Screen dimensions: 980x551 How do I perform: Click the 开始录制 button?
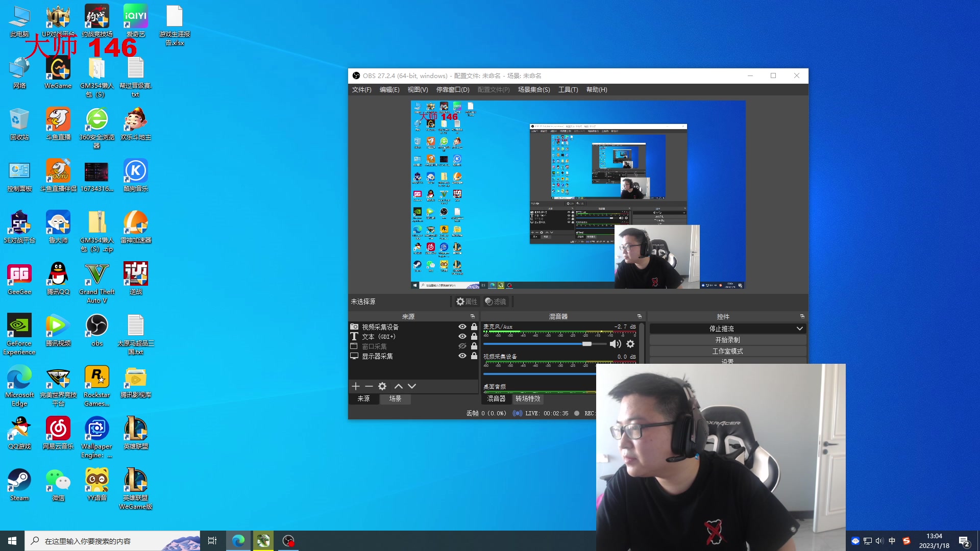point(727,340)
